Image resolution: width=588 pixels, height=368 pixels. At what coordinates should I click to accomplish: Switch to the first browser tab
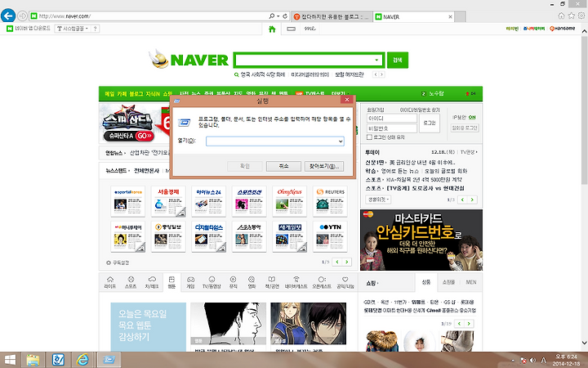click(332, 16)
